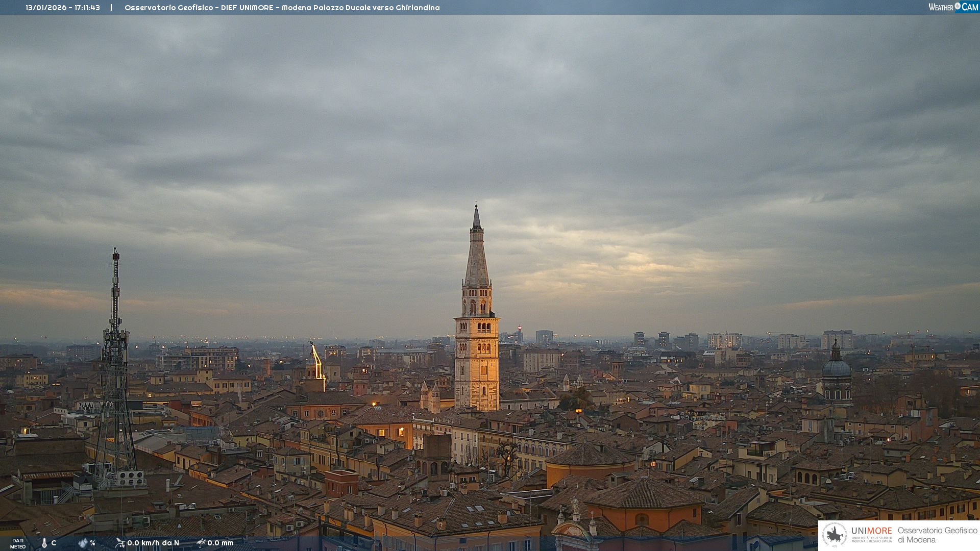Click the UNIMORE logo text
The image size is (980, 551).
(x=871, y=531)
